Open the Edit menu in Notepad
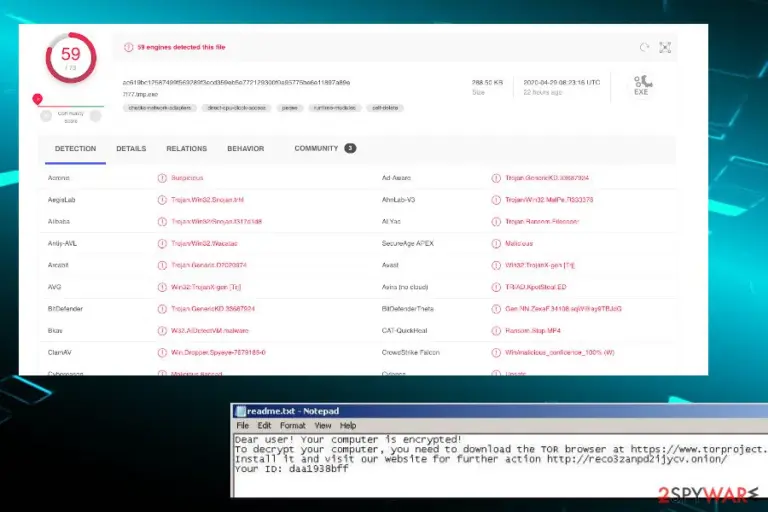Viewport: 768px width, 512px height. tap(264, 426)
